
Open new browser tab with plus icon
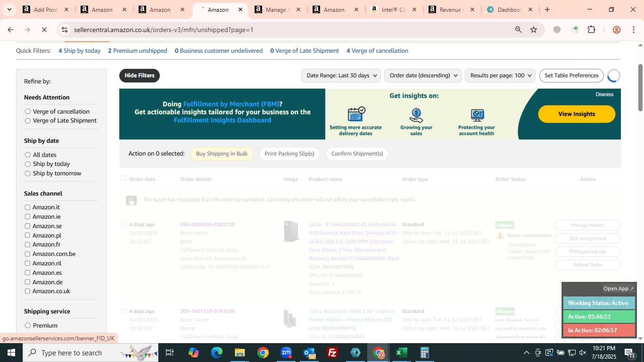coord(547,9)
